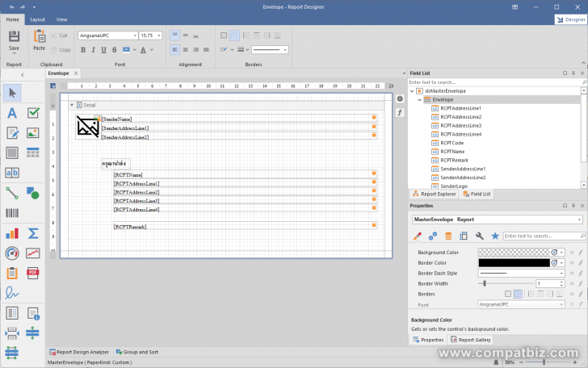Click the Save report icon
The height and width of the screenshot is (368, 588).
tap(14, 36)
